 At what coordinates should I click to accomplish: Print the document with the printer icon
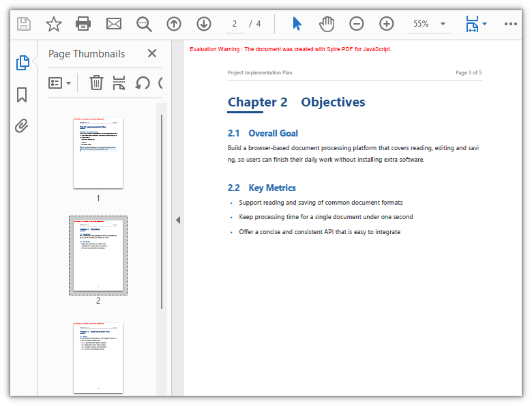pyautogui.click(x=83, y=24)
